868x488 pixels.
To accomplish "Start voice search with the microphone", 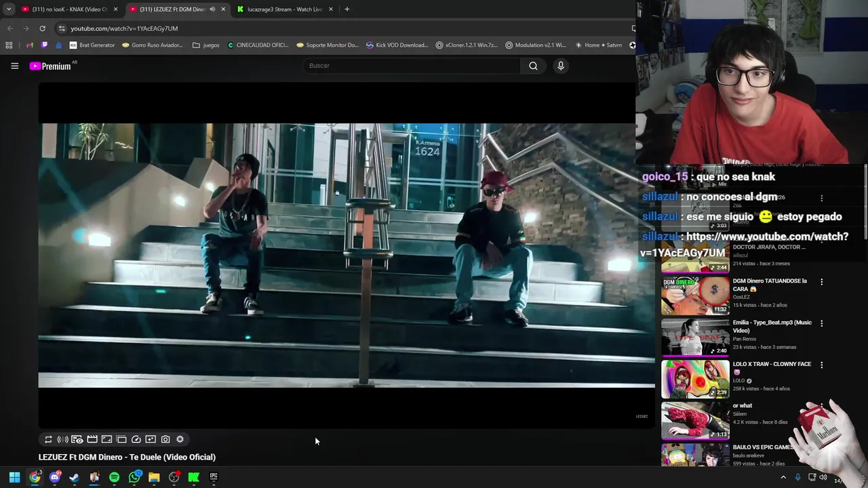I will coord(561,66).
